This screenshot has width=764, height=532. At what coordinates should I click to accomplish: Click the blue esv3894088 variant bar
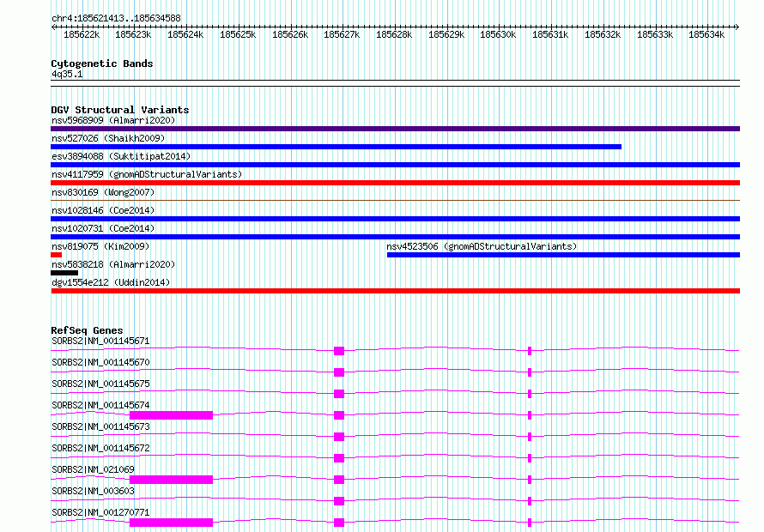(395, 165)
